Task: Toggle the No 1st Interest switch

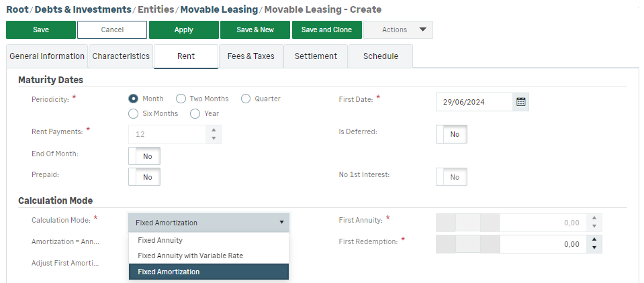Action: [451, 177]
